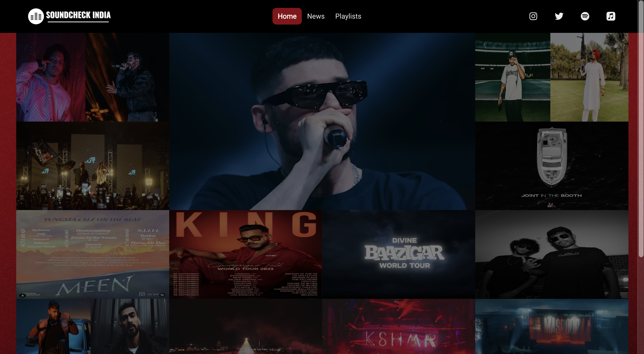The image size is (644, 354).
Task: Click the Soundcheck India logo
Action: pyautogui.click(x=69, y=16)
